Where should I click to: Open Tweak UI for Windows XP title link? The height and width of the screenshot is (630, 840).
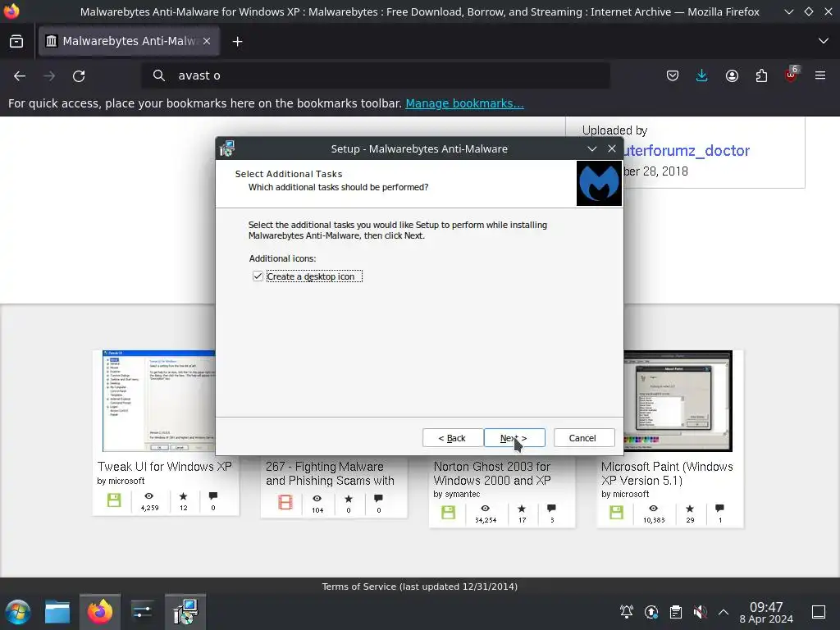164,467
